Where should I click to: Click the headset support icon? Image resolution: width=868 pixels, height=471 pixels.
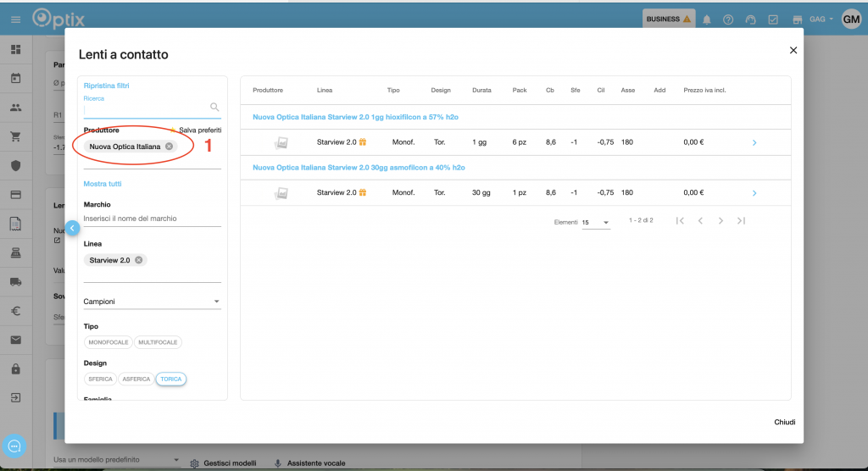click(x=750, y=19)
